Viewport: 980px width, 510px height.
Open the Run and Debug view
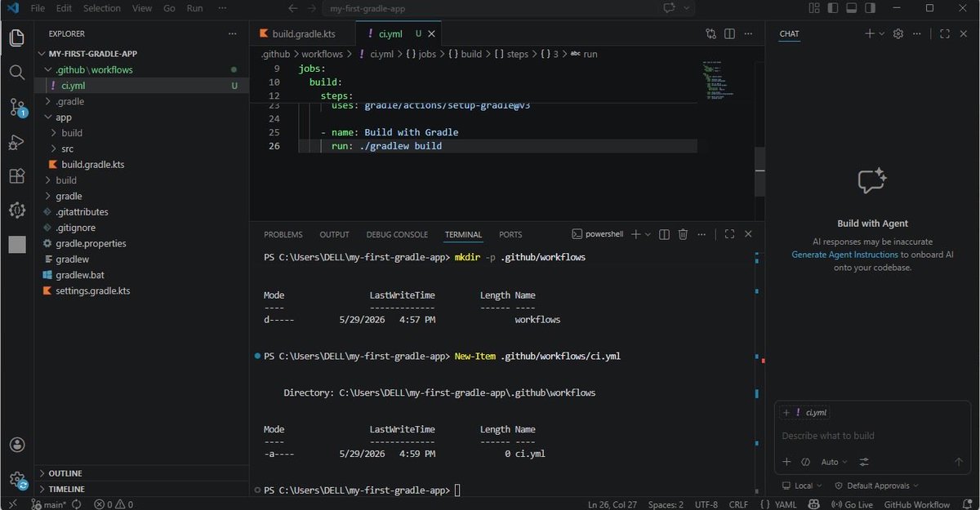point(17,142)
